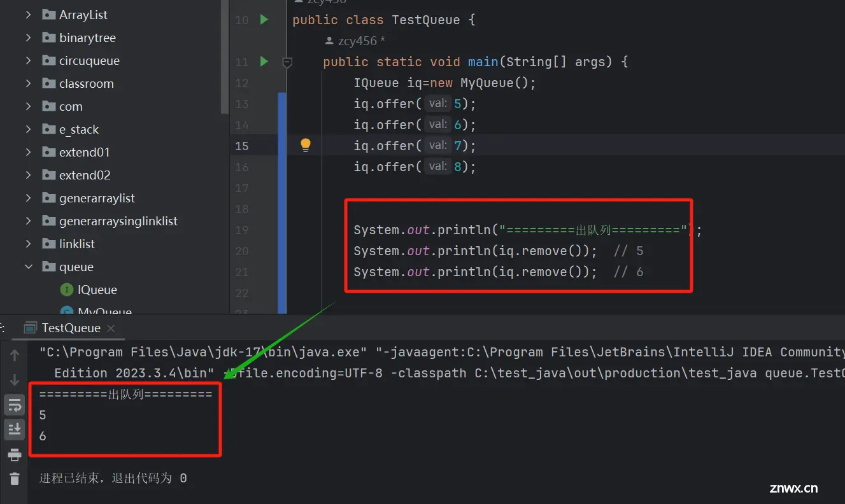Click gutter line number 15

(x=241, y=146)
